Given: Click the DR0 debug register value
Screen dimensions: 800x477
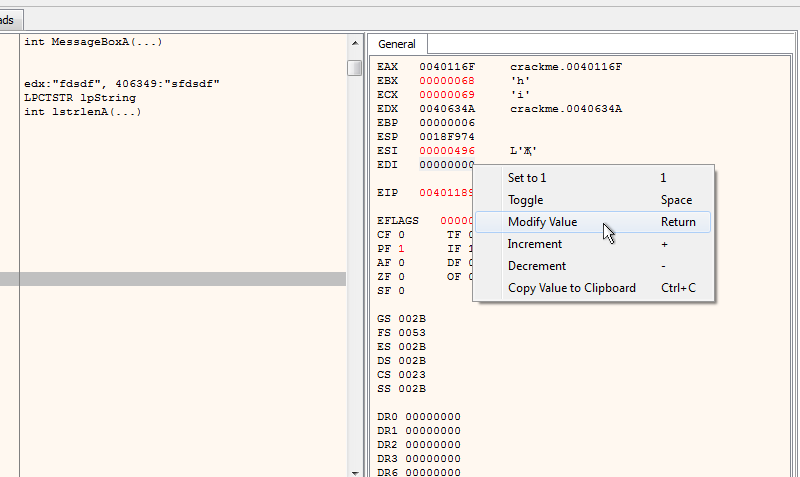Looking at the screenshot, I should click(x=433, y=417).
